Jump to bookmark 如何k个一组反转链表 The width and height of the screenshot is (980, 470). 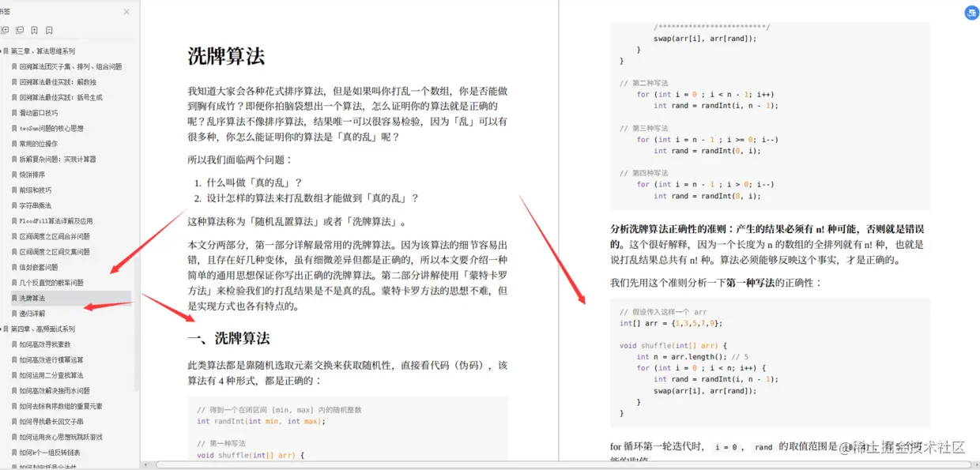coord(49,453)
